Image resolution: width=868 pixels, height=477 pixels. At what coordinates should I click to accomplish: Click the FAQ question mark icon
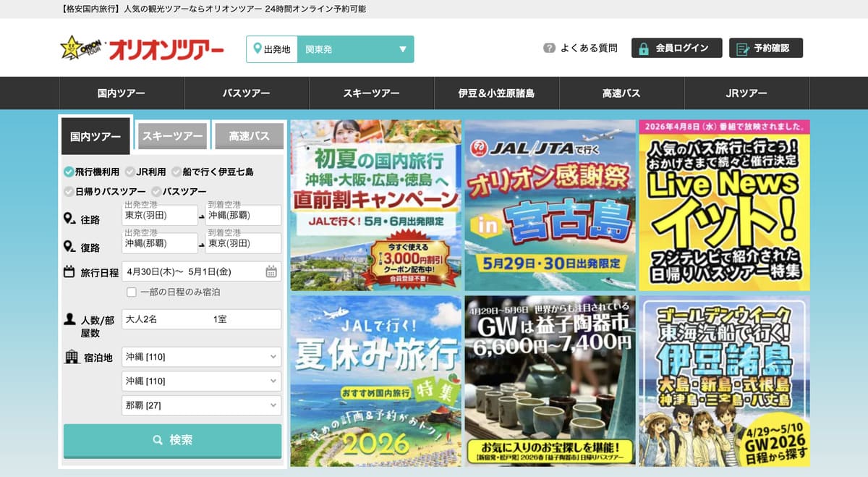tap(549, 48)
